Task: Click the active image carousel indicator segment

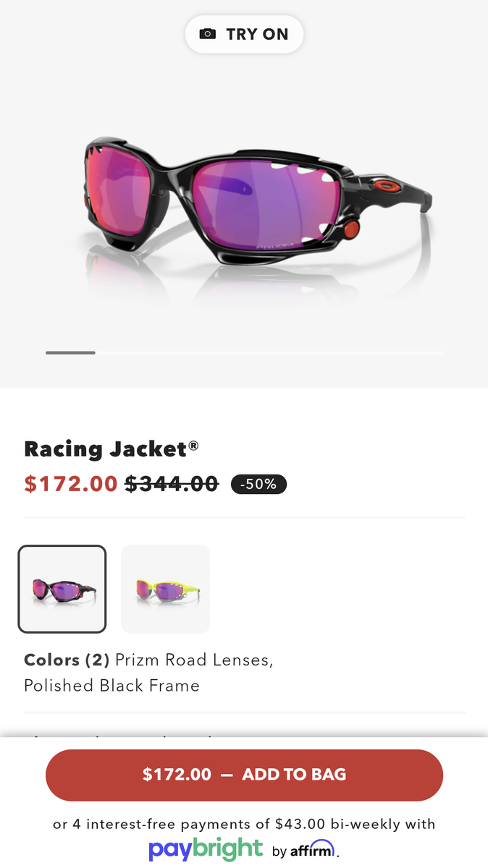Action: click(x=70, y=353)
